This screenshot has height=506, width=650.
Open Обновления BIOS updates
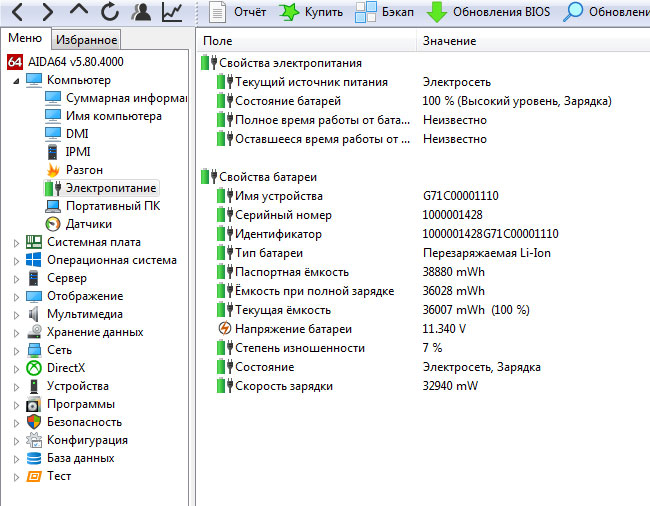click(x=488, y=12)
